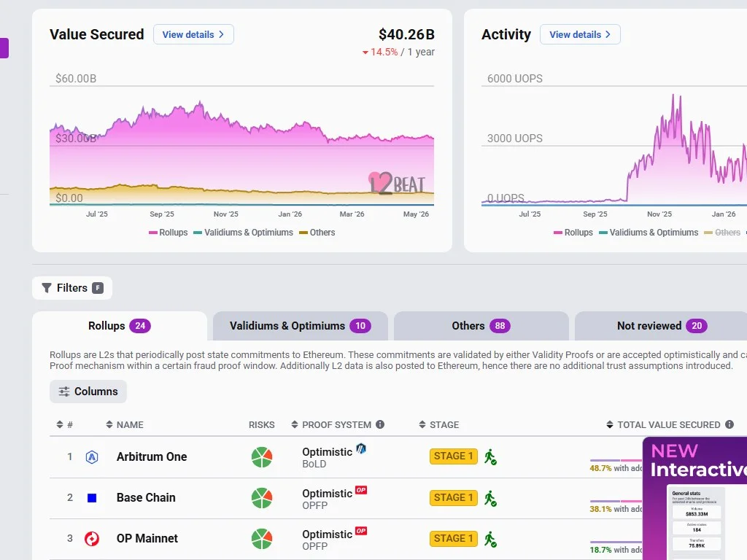Click the filter funnel icon
This screenshot has width=747, height=560.
[x=46, y=288]
